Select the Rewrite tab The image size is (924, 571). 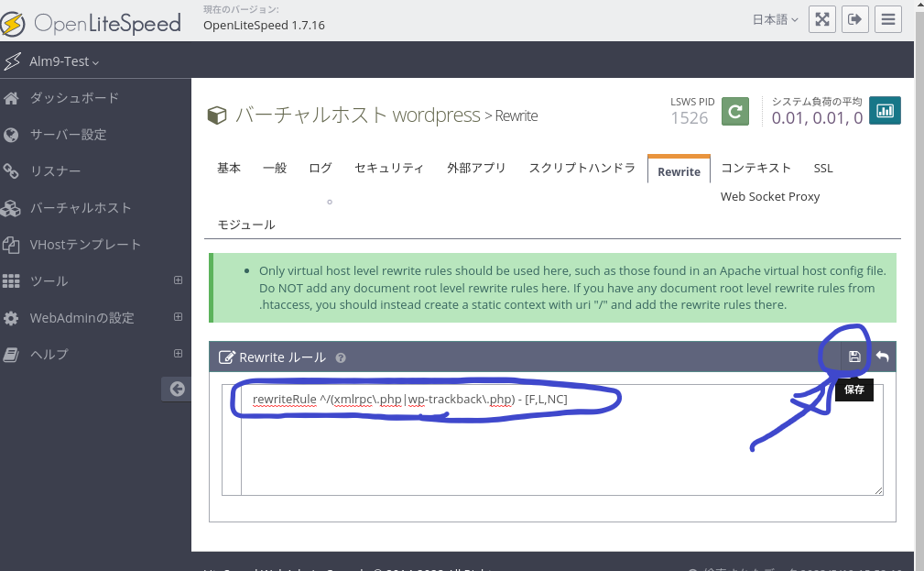(x=679, y=171)
